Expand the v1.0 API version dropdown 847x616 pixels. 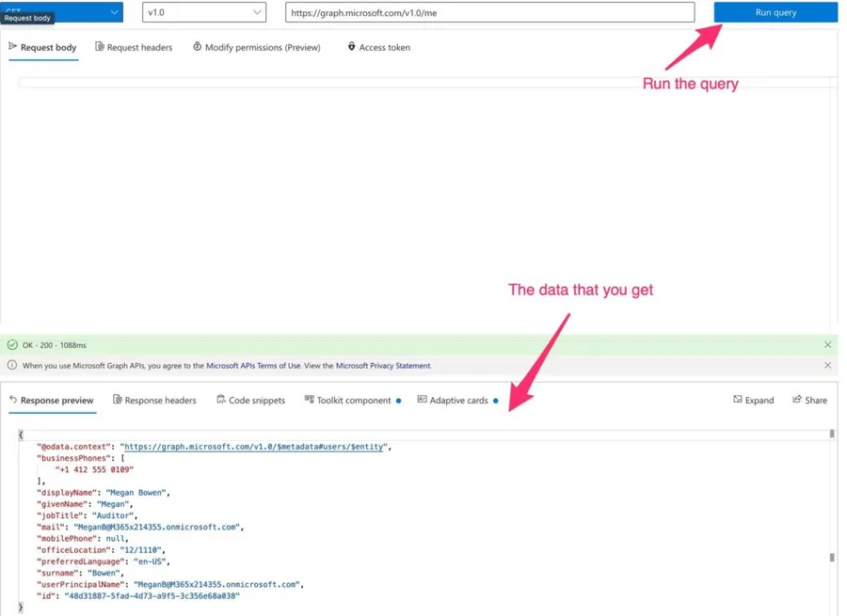pyautogui.click(x=204, y=12)
